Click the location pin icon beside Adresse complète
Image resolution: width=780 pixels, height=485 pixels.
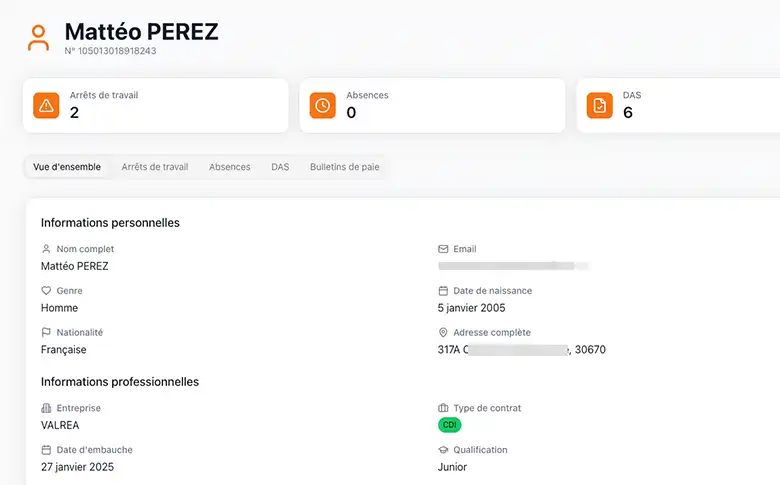[444, 333]
